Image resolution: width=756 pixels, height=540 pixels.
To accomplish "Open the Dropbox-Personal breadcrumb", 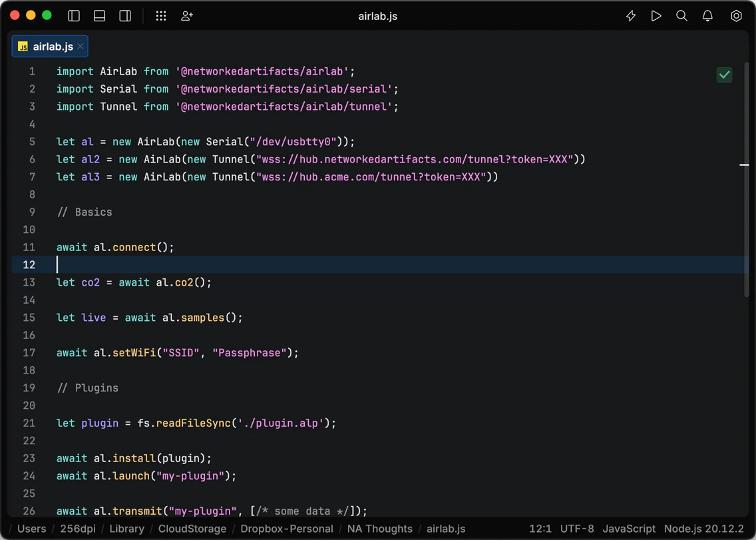I will (287, 529).
